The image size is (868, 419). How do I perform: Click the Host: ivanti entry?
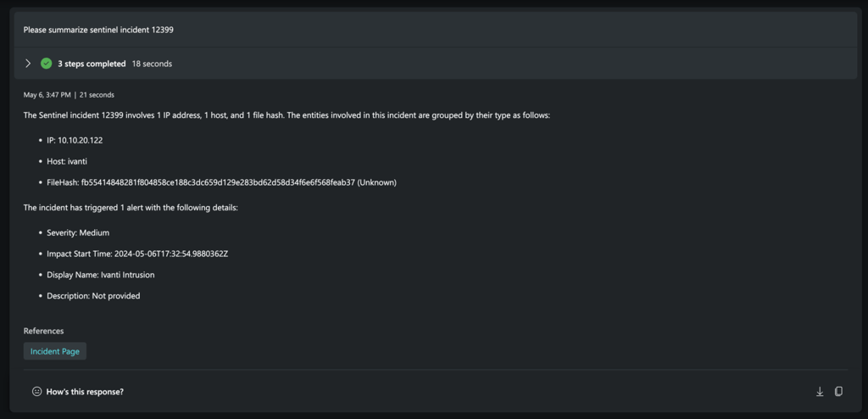68,161
